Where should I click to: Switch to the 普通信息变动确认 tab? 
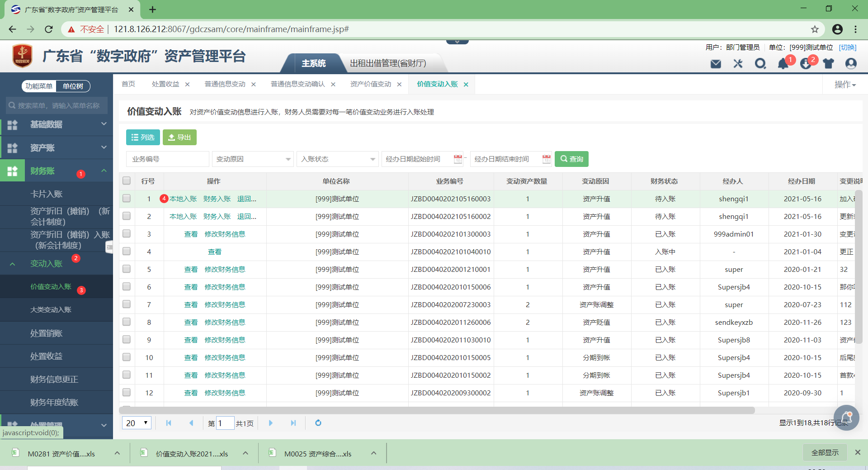tap(297, 84)
